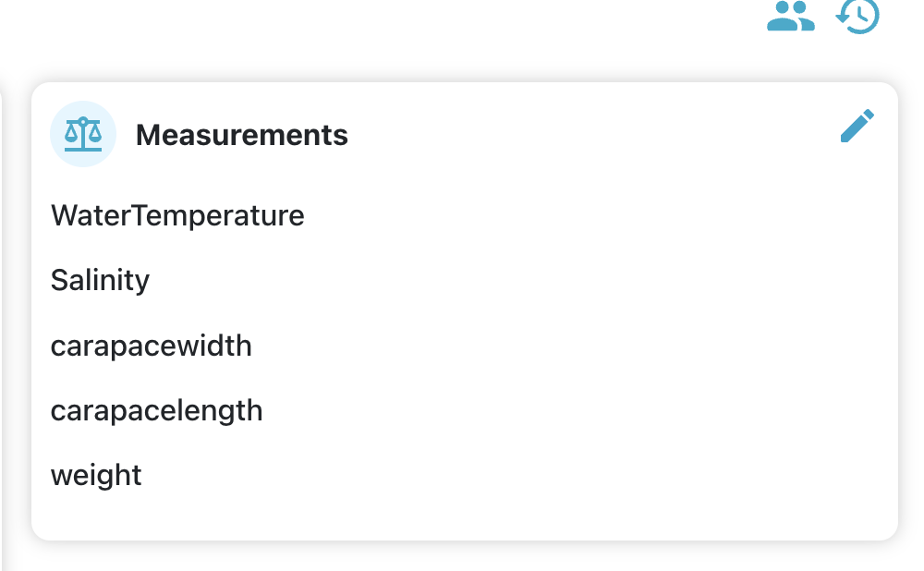924x571 pixels.
Task: Select the WaterTemperature measurement
Action: [x=177, y=216]
